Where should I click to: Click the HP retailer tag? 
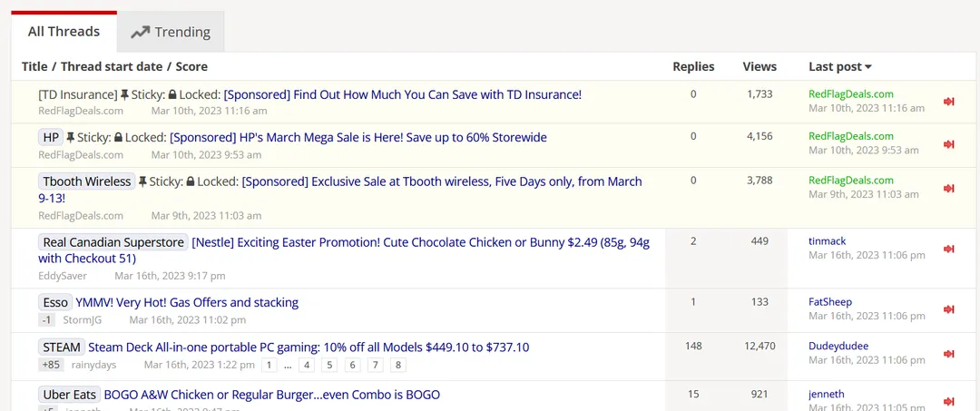click(x=51, y=137)
